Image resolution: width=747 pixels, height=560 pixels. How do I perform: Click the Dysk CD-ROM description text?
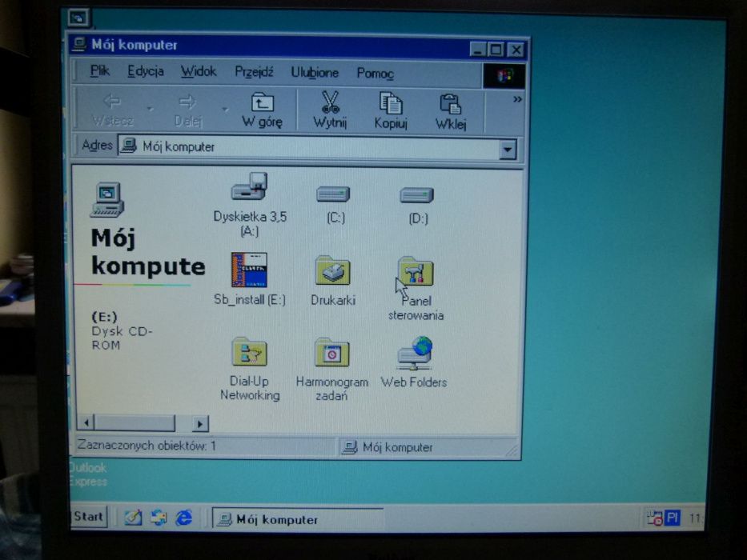pos(122,338)
